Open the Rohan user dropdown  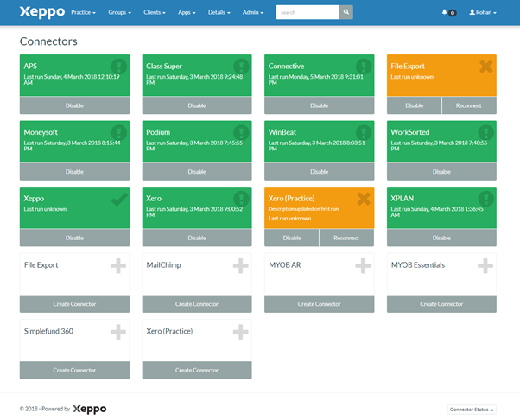coord(482,13)
